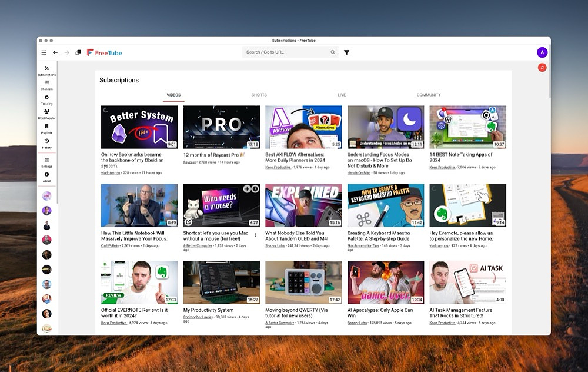
Task: Switch to the Community tab
Action: pyautogui.click(x=429, y=95)
